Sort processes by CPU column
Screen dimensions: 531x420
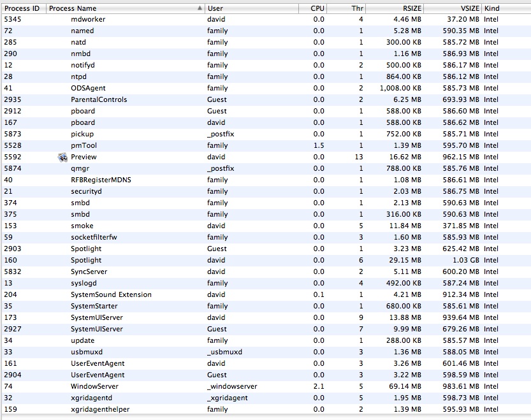[312, 8]
